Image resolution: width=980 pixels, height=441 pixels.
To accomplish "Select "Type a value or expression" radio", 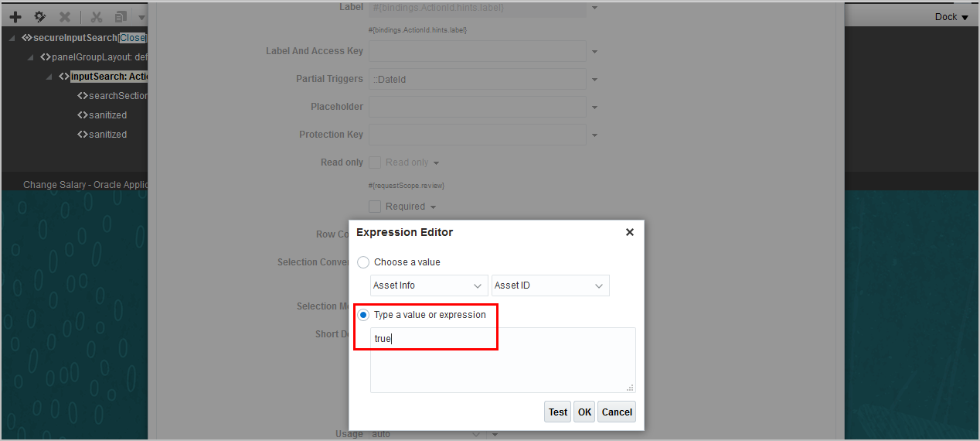I will pos(363,315).
